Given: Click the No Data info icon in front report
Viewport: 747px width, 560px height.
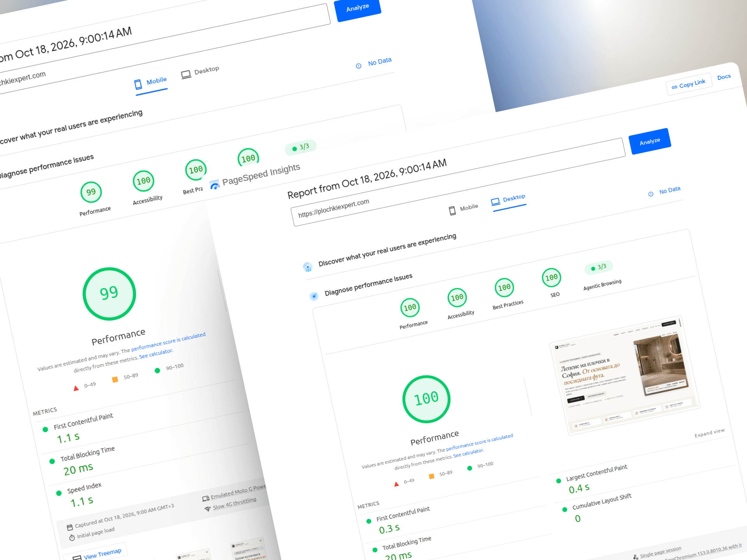Looking at the screenshot, I should coord(651,194).
